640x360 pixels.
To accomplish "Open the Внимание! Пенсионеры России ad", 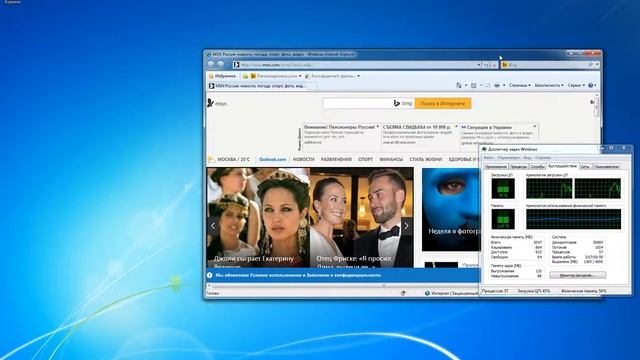I will point(340,127).
